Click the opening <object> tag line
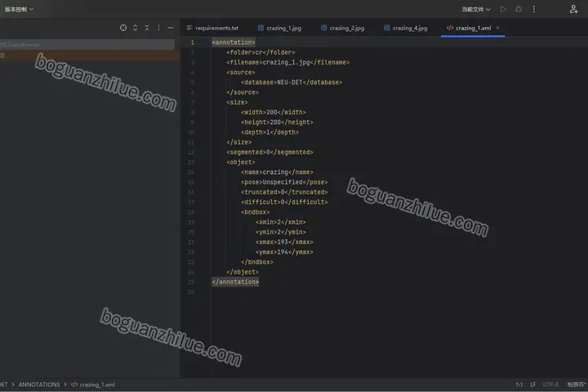Image resolution: width=588 pixels, height=392 pixels. [240, 162]
